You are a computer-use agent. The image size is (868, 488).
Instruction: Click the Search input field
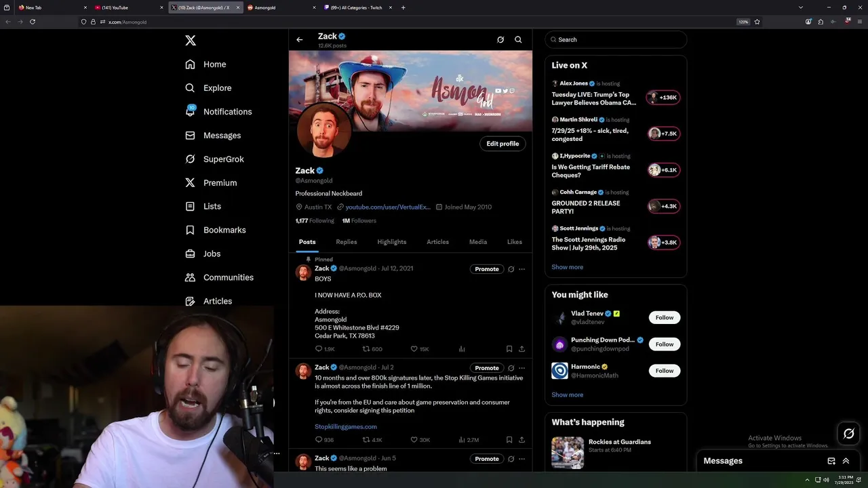click(x=616, y=39)
